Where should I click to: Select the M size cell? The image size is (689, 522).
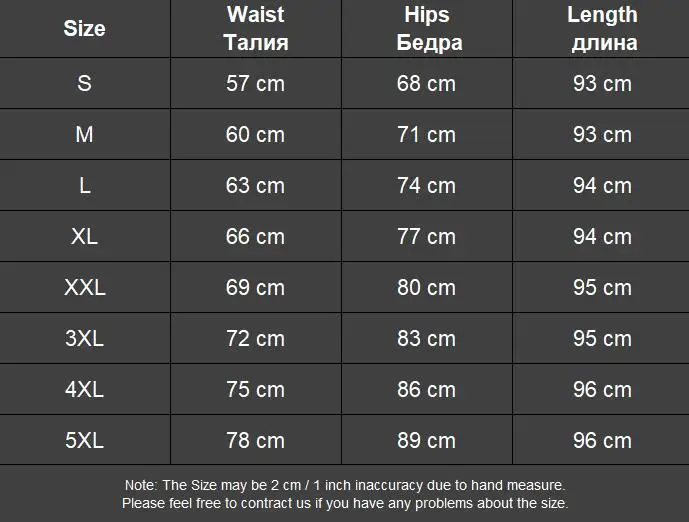click(84, 134)
